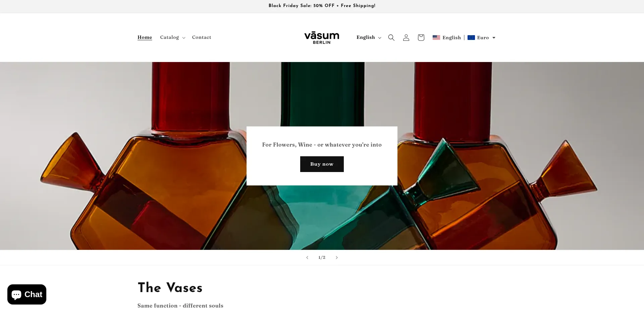This screenshot has width=644, height=333.
Task: Advance to the next slide arrow
Action: pyautogui.click(x=337, y=258)
